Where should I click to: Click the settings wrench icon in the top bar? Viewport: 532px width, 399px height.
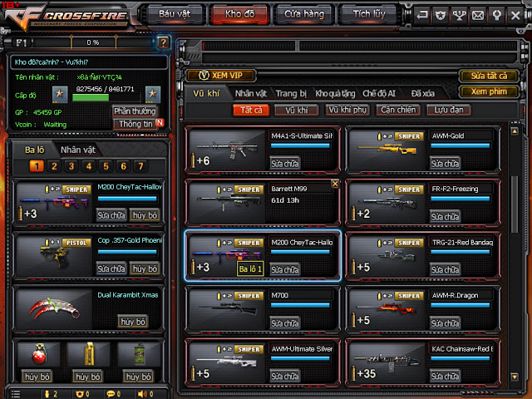pyautogui.click(x=497, y=15)
